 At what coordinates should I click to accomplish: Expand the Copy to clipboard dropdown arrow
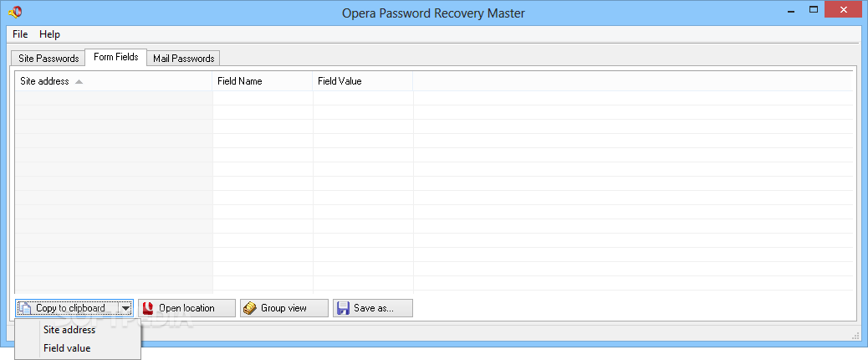pos(126,308)
